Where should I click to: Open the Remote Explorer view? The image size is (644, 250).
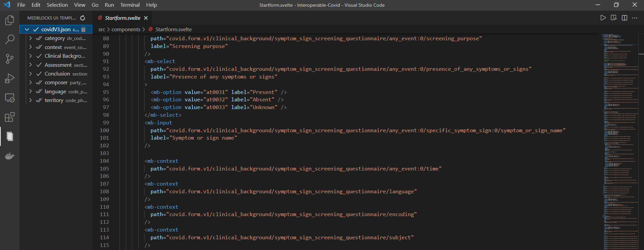(10, 98)
